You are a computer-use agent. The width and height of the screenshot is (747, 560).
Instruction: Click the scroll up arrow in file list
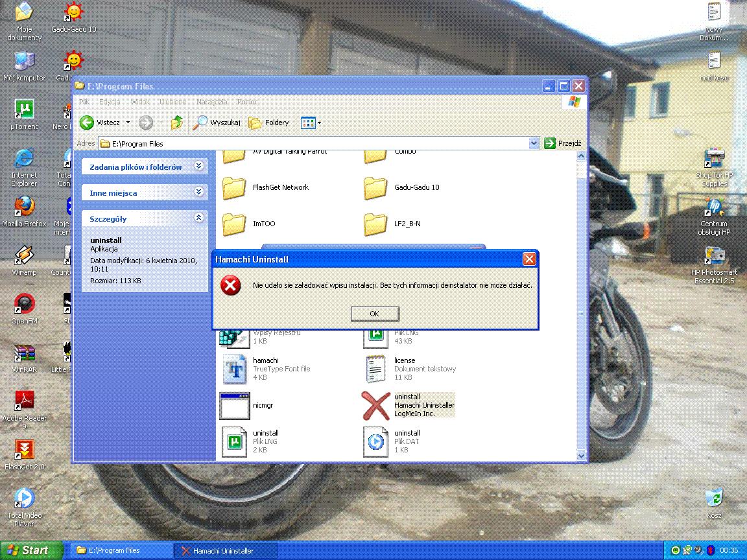pyautogui.click(x=581, y=156)
